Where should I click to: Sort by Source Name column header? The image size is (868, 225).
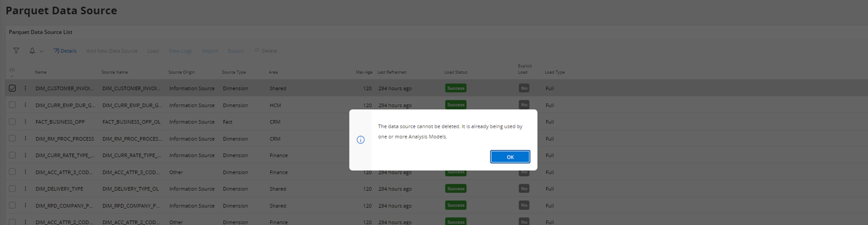pyautogui.click(x=114, y=72)
